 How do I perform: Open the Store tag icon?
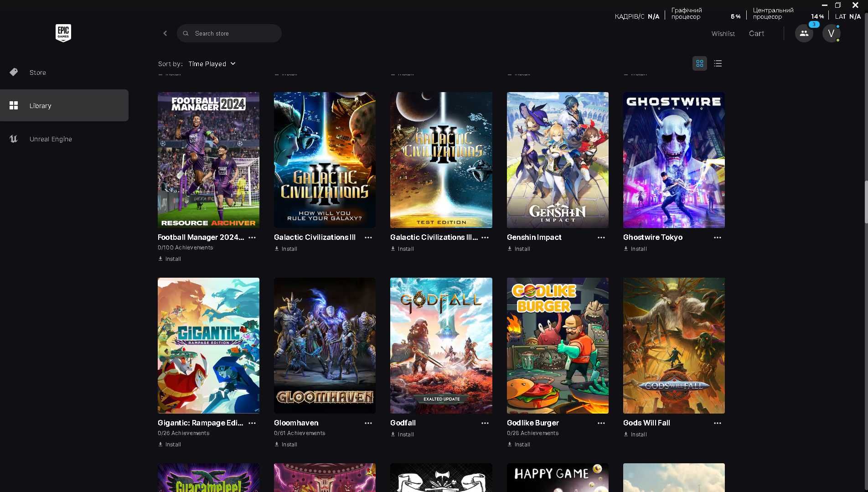tap(14, 72)
